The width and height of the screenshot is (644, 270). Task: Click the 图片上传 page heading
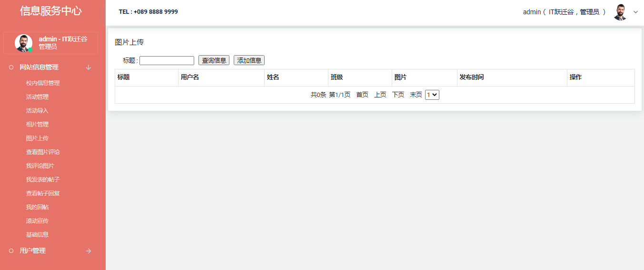click(x=129, y=42)
